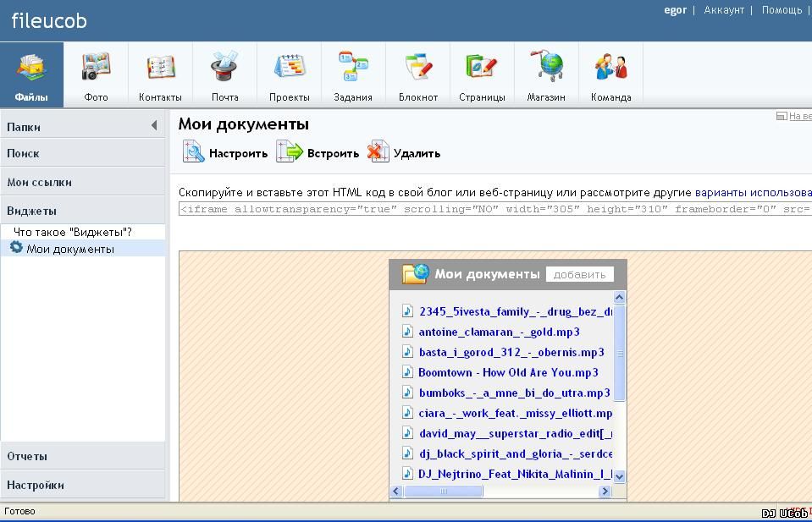The image size is (812, 522).
Task: Open the Аккаунт link in header
Action: point(724,10)
